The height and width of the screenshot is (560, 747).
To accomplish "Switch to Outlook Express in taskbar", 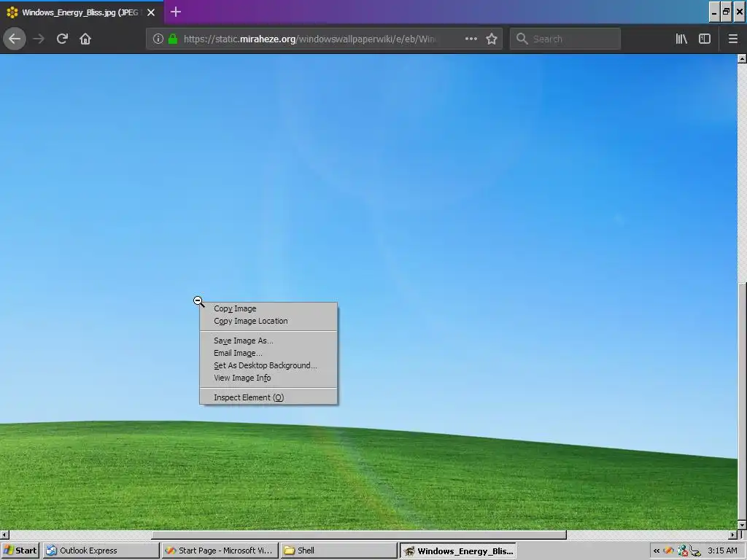I will (101, 551).
